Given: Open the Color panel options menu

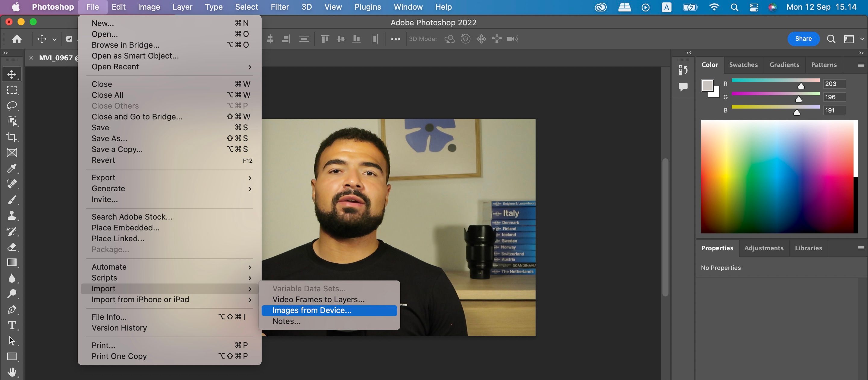Looking at the screenshot, I should [x=861, y=65].
